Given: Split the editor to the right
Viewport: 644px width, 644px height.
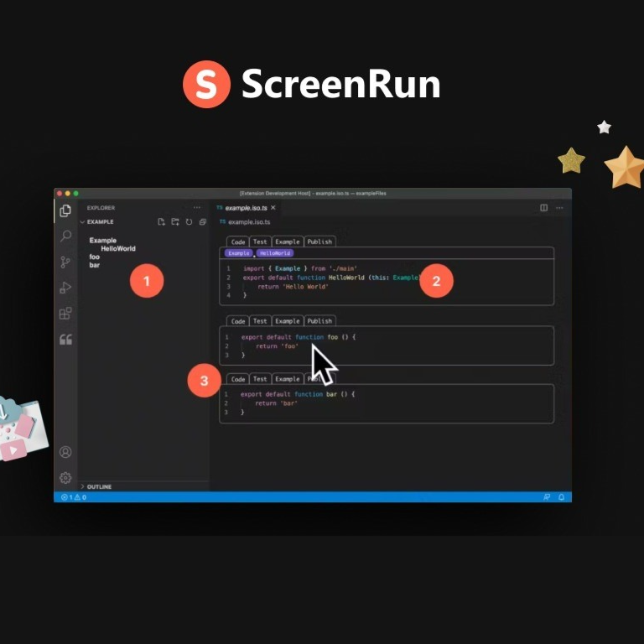Looking at the screenshot, I should pos(543,208).
